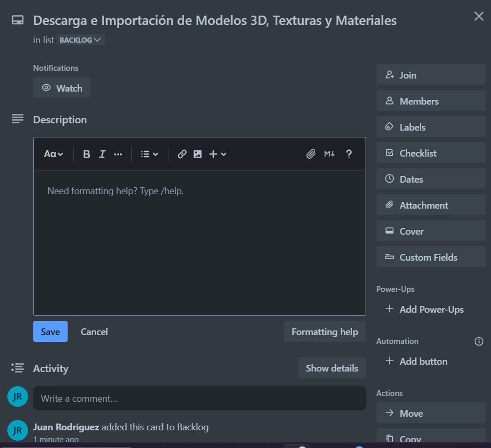Save the description

pyautogui.click(x=50, y=331)
